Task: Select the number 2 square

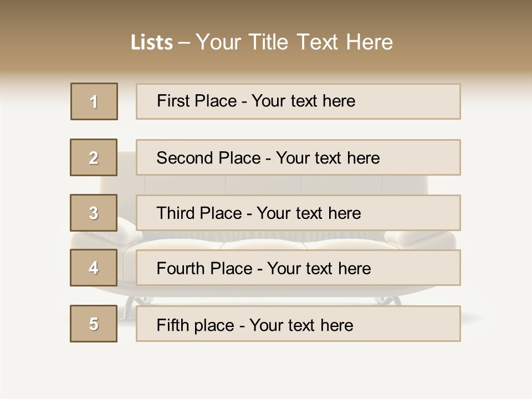Action: pyautogui.click(x=94, y=157)
